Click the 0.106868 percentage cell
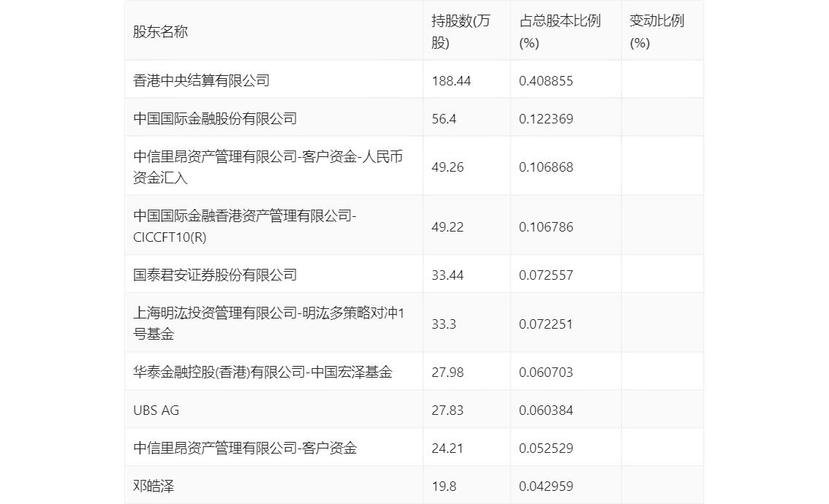The width and height of the screenshot is (829, 504). (x=545, y=167)
